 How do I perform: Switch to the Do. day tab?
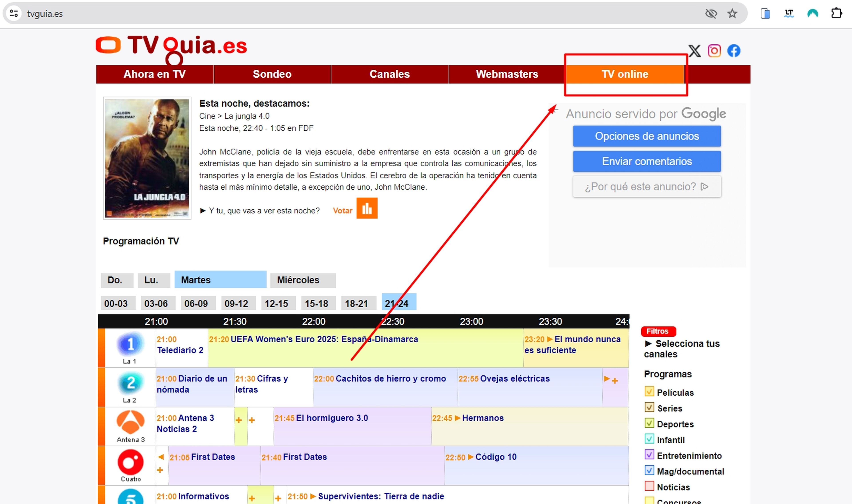(117, 280)
